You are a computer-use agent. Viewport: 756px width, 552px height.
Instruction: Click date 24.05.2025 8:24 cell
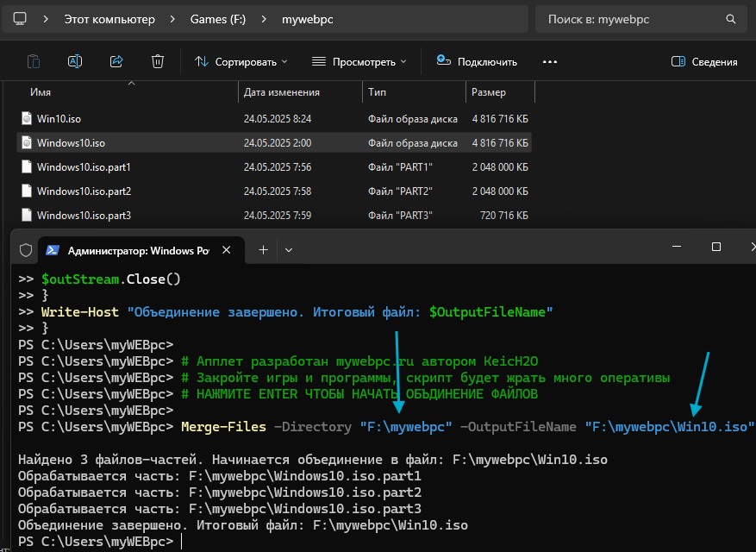(278, 119)
